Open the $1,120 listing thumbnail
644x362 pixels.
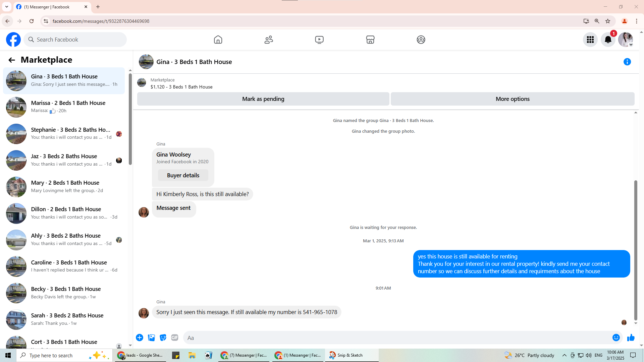142,83
